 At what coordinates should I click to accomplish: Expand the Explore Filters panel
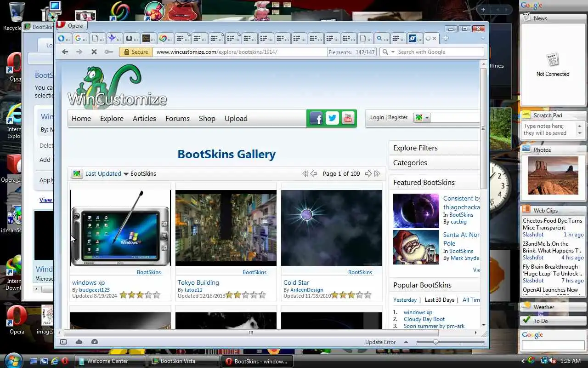pyautogui.click(x=435, y=148)
